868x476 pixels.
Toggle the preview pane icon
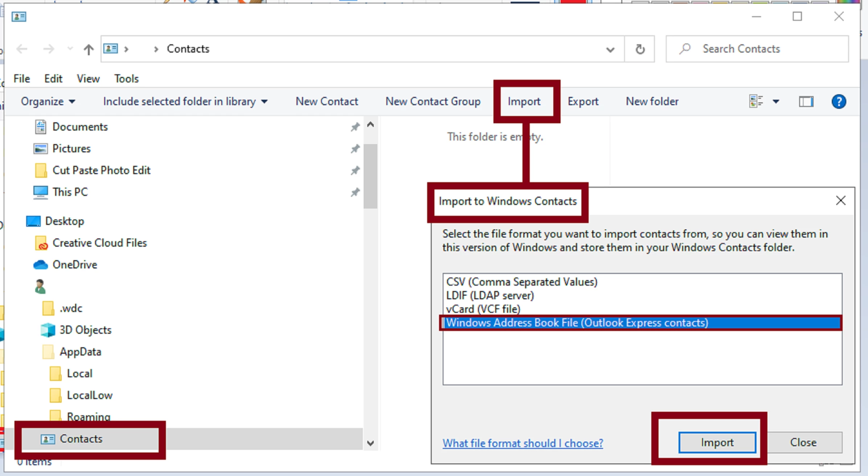(806, 102)
